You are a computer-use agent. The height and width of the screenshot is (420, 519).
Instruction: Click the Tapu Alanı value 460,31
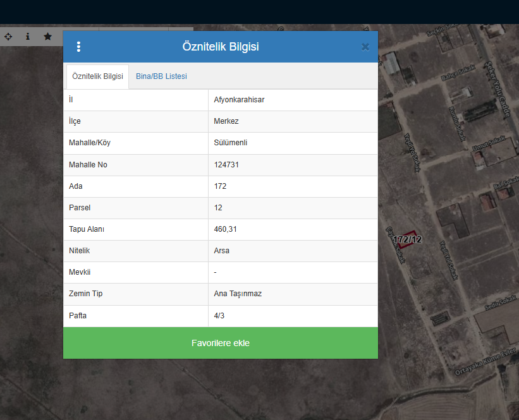(225, 229)
